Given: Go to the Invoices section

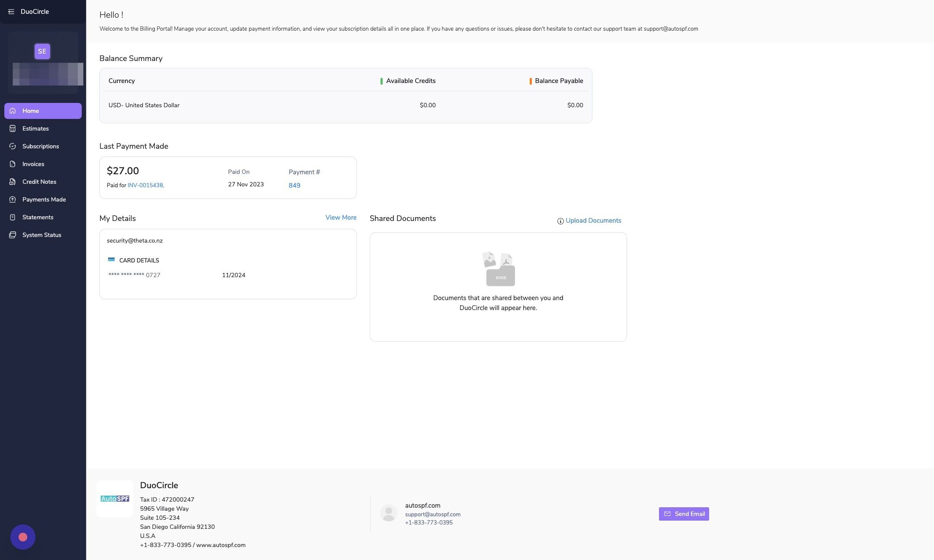Looking at the screenshot, I should pyautogui.click(x=33, y=164).
